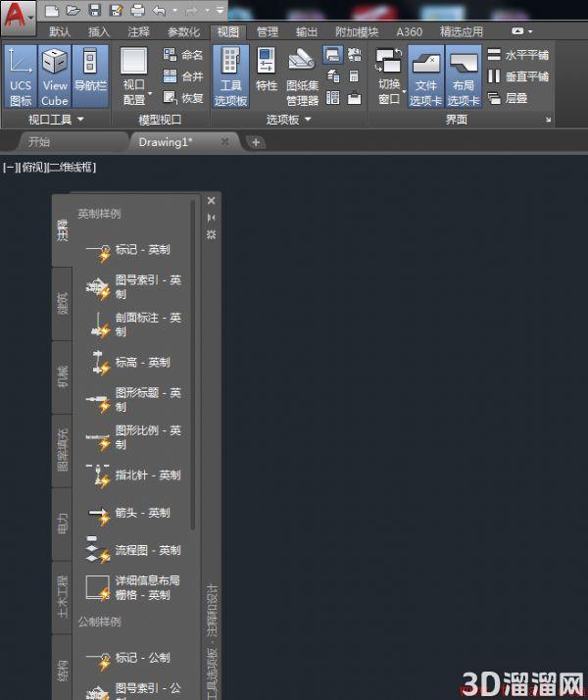Open the 特性 properties palette
This screenshot has width=588, height=700.
(267, 72)
